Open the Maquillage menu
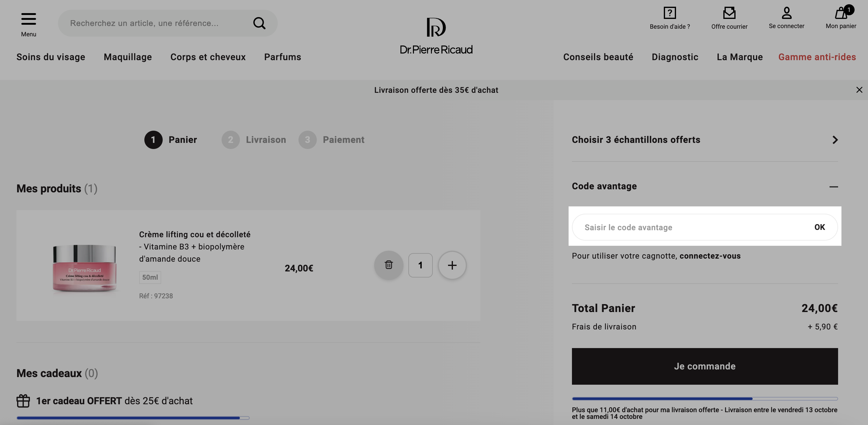The height and width of the screenshot is (425, 868). click(128, 57)
